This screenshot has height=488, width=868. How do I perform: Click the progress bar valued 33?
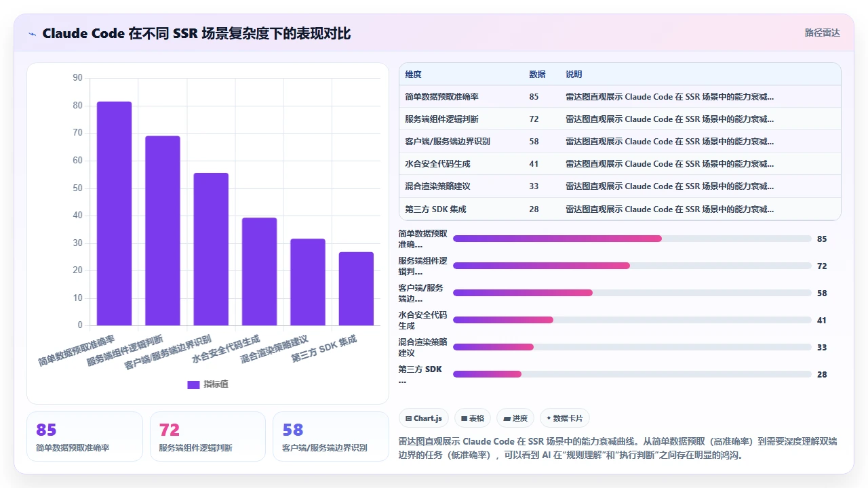point(632,347)
